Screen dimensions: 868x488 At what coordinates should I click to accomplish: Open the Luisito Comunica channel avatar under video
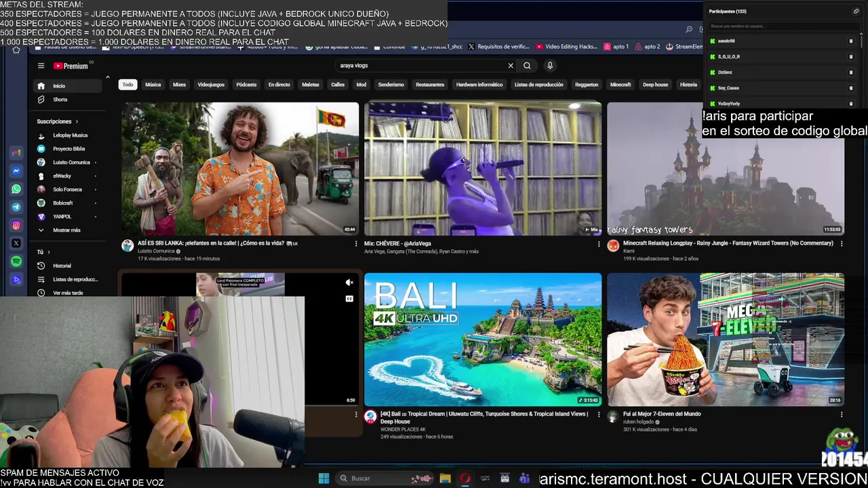tap(127, 245)
